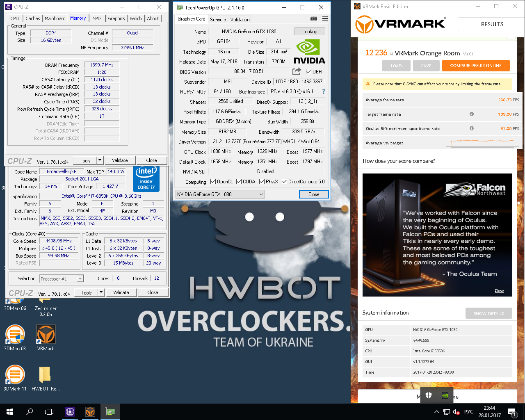
Task: Switch to CPU-Z from the taskbar
Action: pos(70,412)
